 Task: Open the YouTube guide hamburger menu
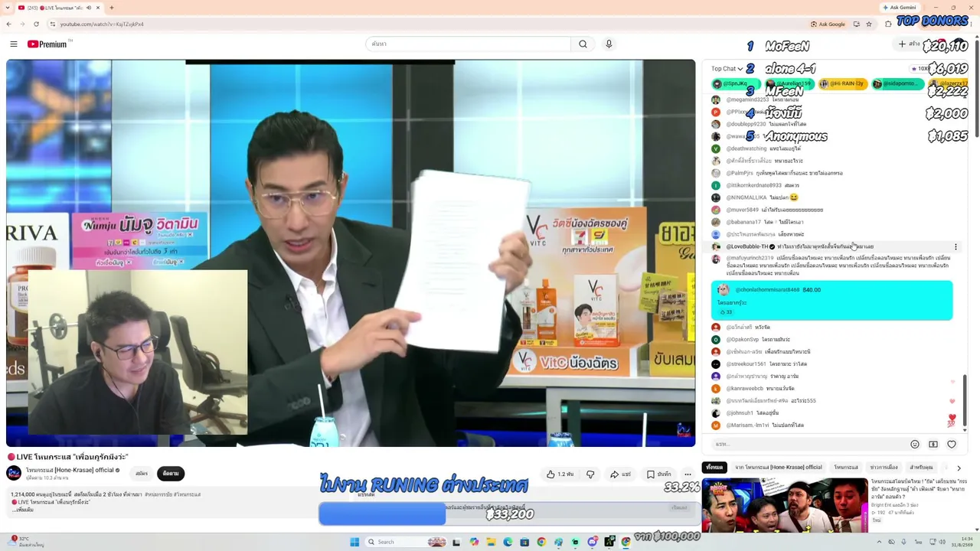point(13,44)
